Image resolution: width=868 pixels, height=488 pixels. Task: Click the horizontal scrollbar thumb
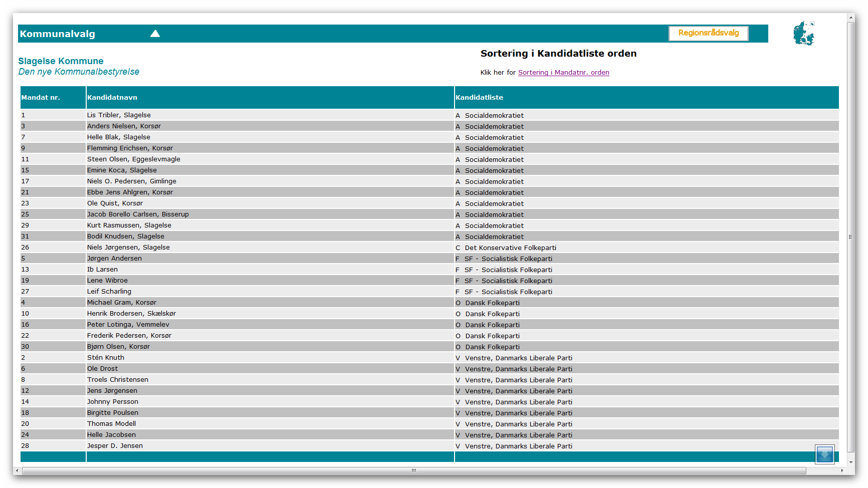(414, 471)
